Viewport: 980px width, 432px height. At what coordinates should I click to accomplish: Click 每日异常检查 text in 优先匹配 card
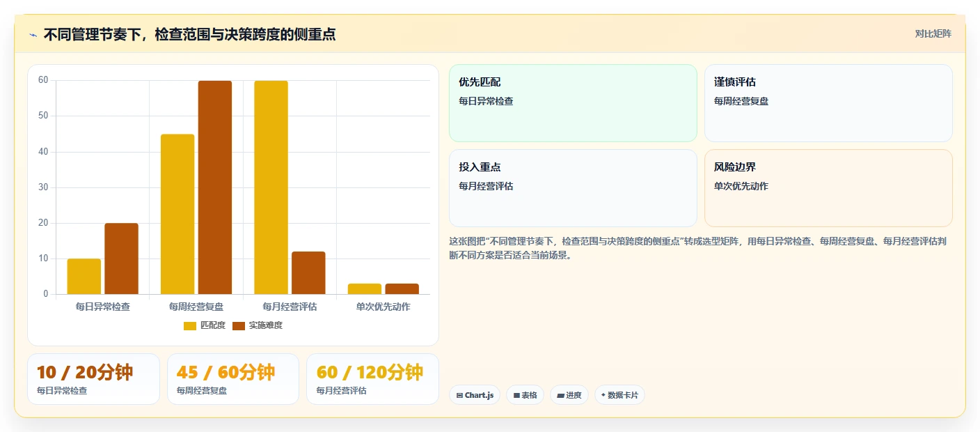coord(486,101)
